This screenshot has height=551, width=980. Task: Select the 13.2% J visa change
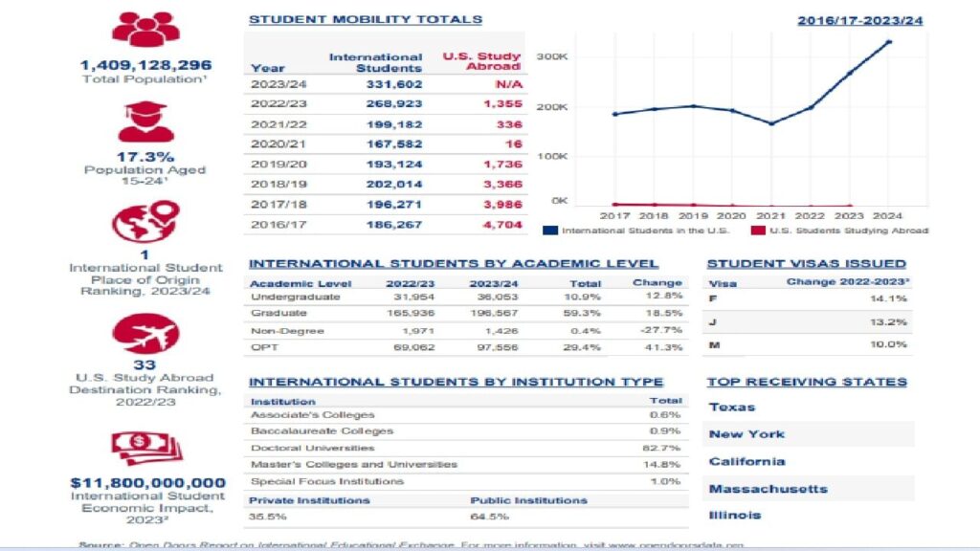click(888, 322)
